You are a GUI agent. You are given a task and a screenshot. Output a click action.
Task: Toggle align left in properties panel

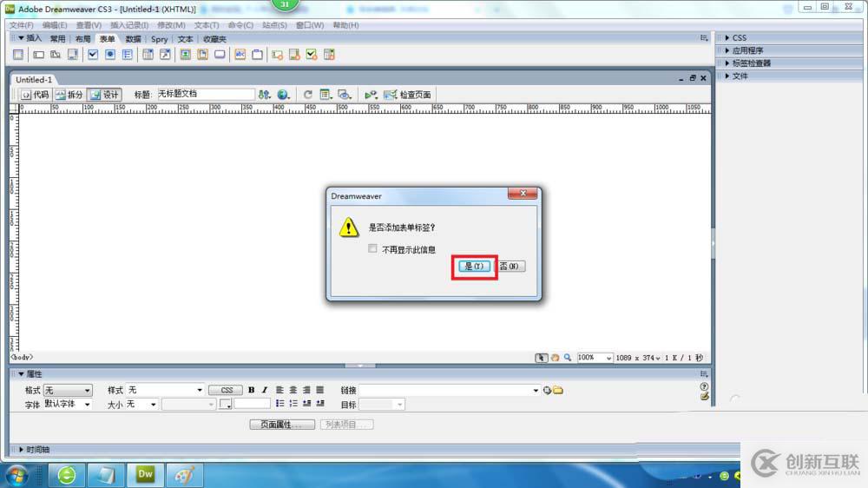279,390
